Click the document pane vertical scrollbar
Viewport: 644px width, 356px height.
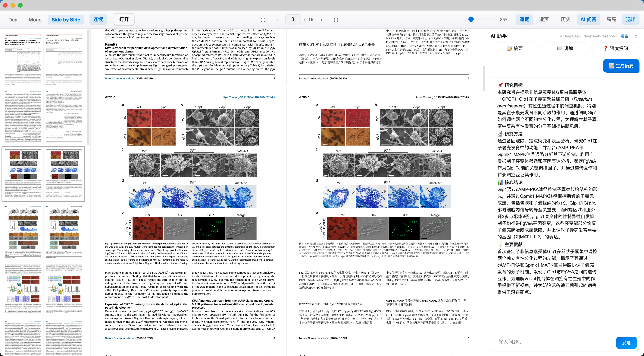point(484,78)
